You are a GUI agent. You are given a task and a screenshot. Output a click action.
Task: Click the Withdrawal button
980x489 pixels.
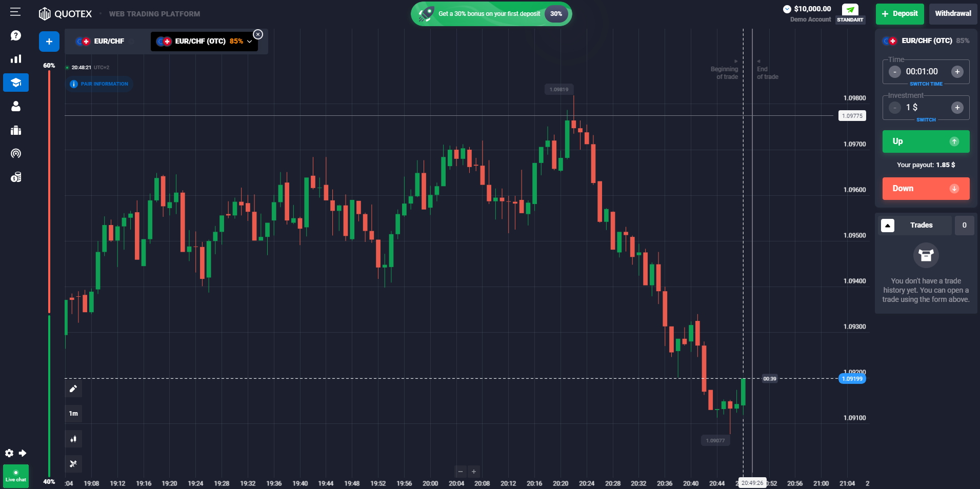tap(953, 14)
